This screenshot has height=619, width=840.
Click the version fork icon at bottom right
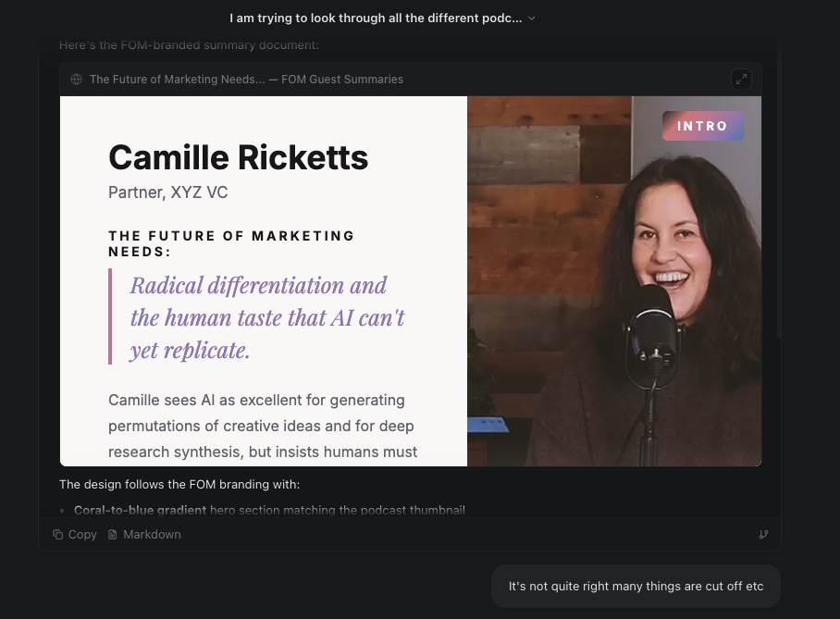pos(763,534)
